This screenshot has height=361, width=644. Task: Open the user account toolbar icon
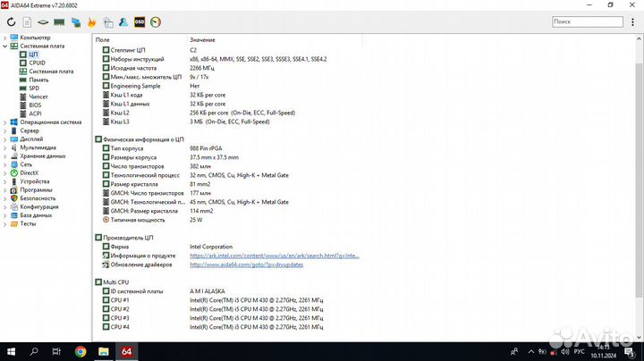pyautogui.click(x=123, y=22)
